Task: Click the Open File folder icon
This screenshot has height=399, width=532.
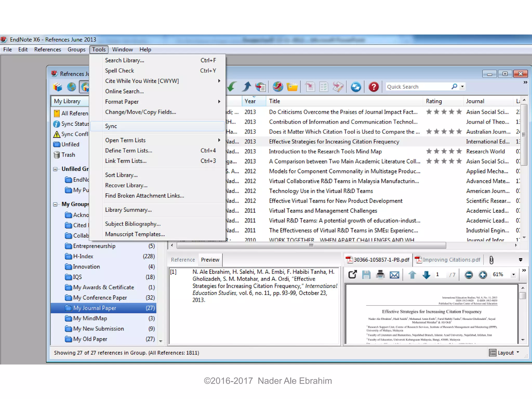Action: coord(292,87)
